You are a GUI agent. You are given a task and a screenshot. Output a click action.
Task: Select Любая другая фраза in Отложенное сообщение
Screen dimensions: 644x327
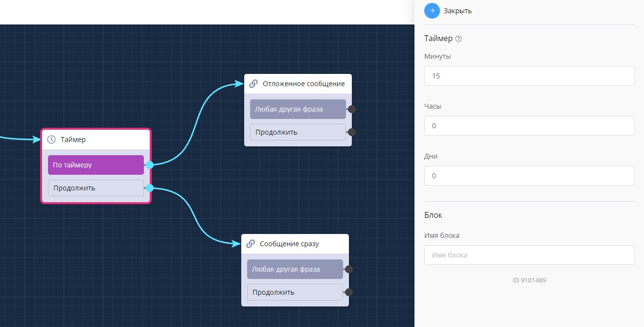pyautogui.click(x=298, y=109)
